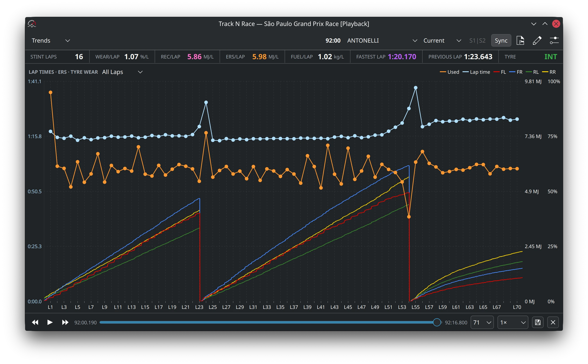Click the PREVIOUS LAP 1:23.643 value
This screenshot has width=588, height=364.
coord(478,56)
